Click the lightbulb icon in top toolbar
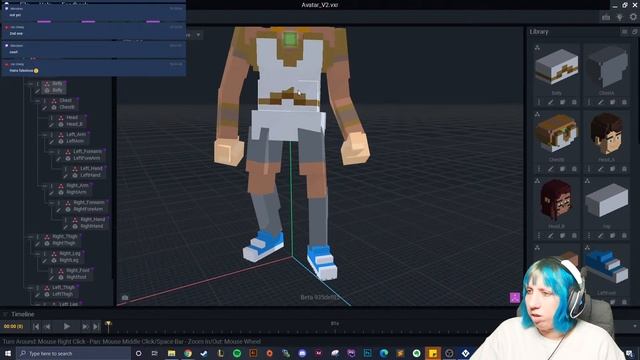This screenshot has width=640, height=360. [620, 17]
